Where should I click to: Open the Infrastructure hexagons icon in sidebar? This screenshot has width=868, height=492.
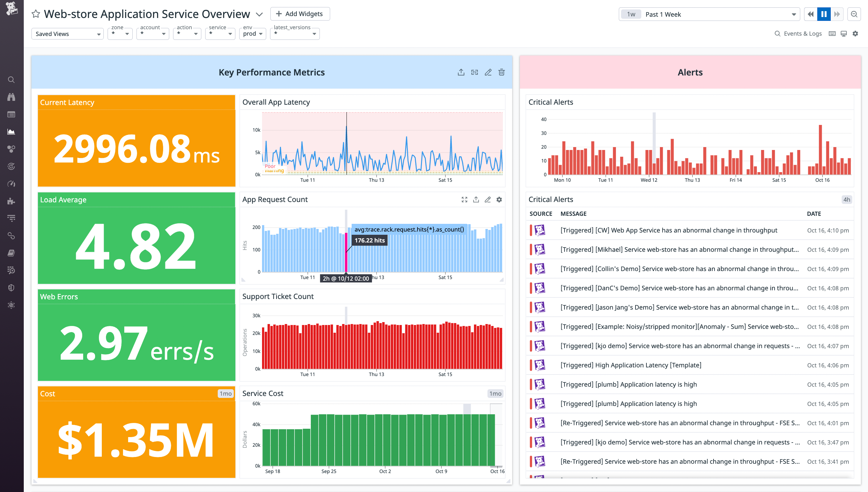click(x=11, y=149)
